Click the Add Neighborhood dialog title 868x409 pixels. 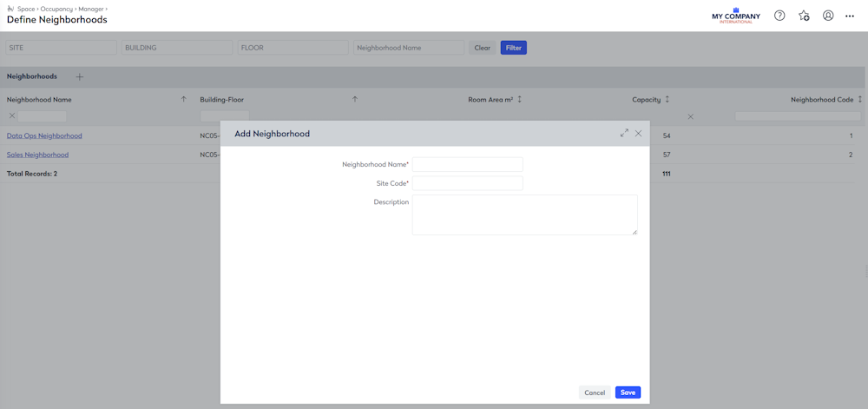point(272,134)
